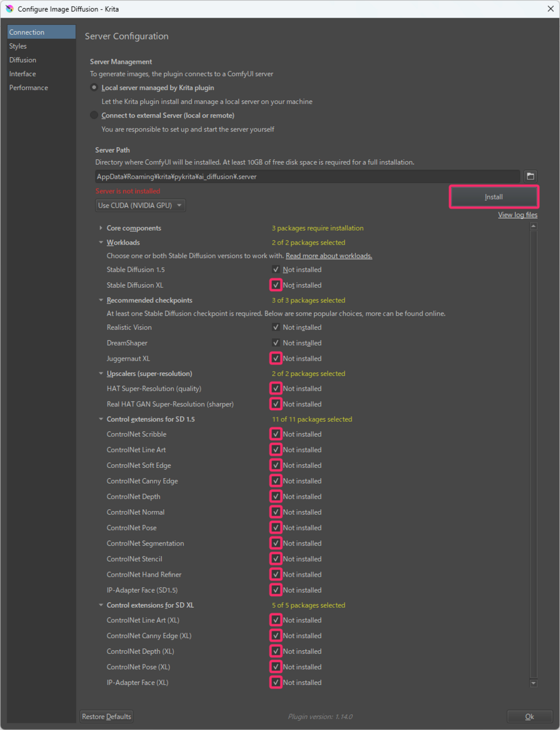This screenshot has width=560, height=730.
Task: Toggle ControlNet Line Art (XL) checkbox
Action: click(276, 620)
